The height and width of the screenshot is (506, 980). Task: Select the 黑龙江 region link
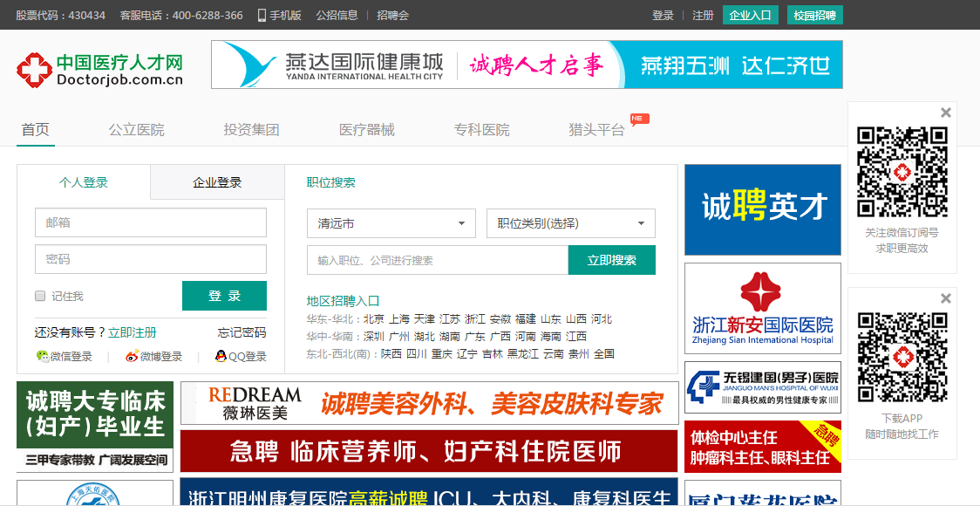pos(523,354)
